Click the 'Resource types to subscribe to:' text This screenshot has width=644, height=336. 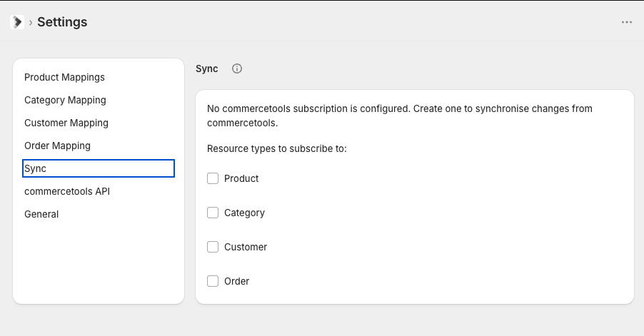[277, 148]
